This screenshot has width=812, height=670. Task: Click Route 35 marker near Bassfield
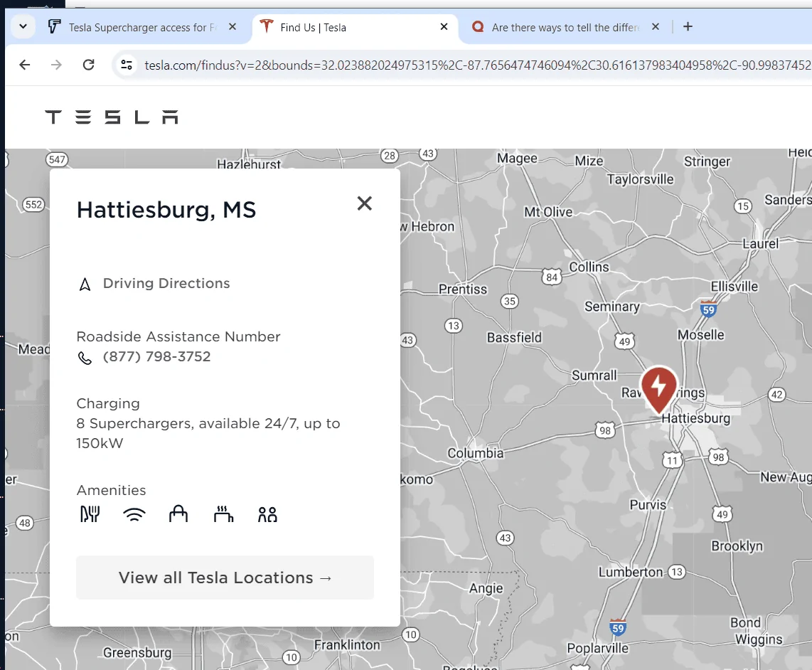(x=510, y=301)
